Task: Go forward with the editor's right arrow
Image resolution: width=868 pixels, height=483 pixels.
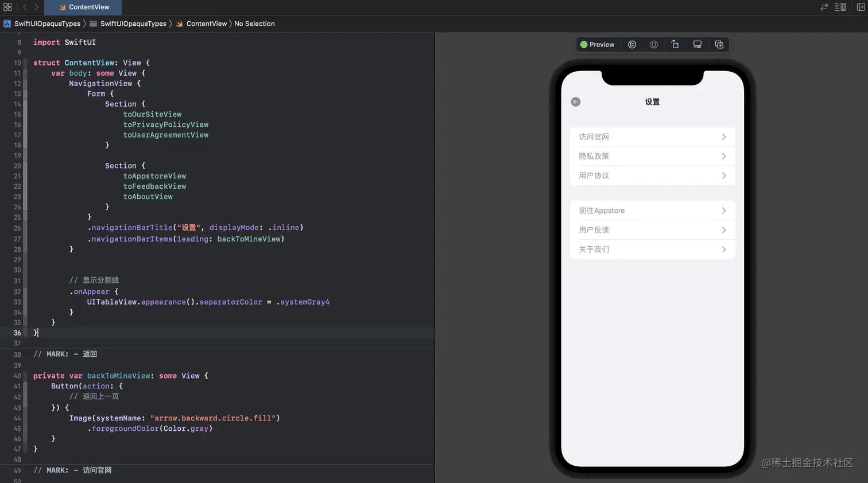Action: (x=36, y=7)
